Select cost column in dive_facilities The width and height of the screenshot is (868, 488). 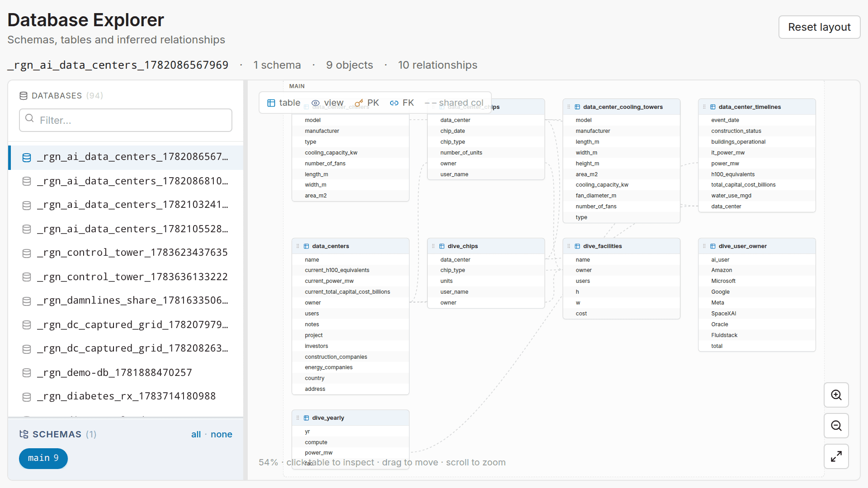click(621, 314)
